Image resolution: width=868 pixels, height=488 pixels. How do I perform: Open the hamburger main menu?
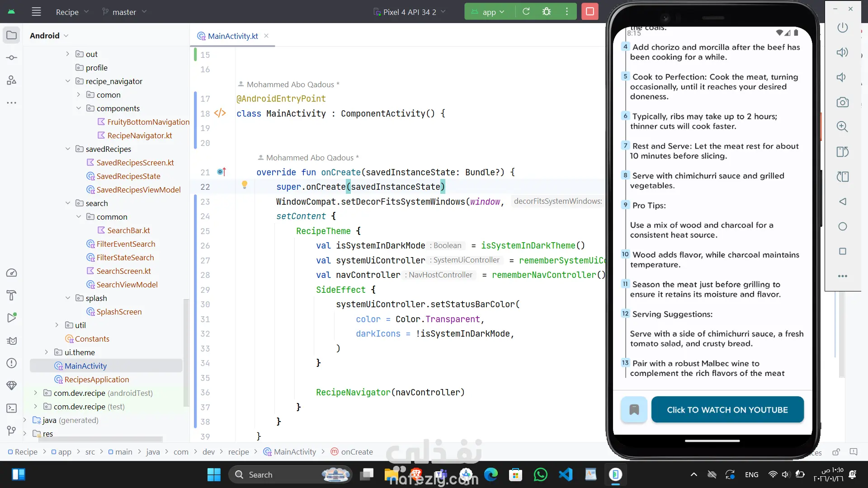coord(36,12)
